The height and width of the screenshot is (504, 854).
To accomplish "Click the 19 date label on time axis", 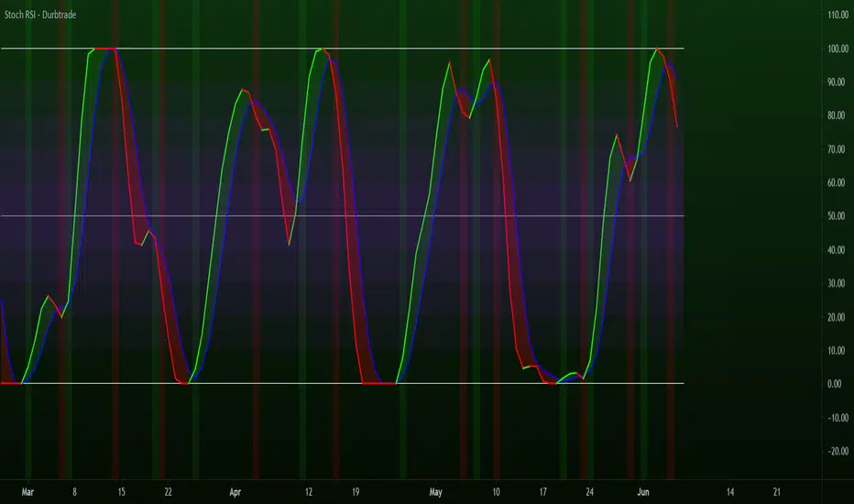I will (356, 492).
